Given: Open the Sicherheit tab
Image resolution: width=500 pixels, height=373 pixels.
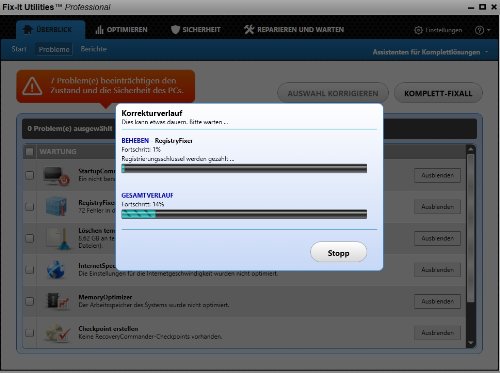Looking at the screenshot, I should point(196,30).
